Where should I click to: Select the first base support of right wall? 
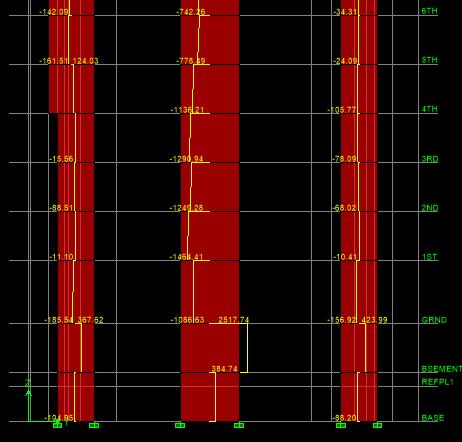point(341,425)
